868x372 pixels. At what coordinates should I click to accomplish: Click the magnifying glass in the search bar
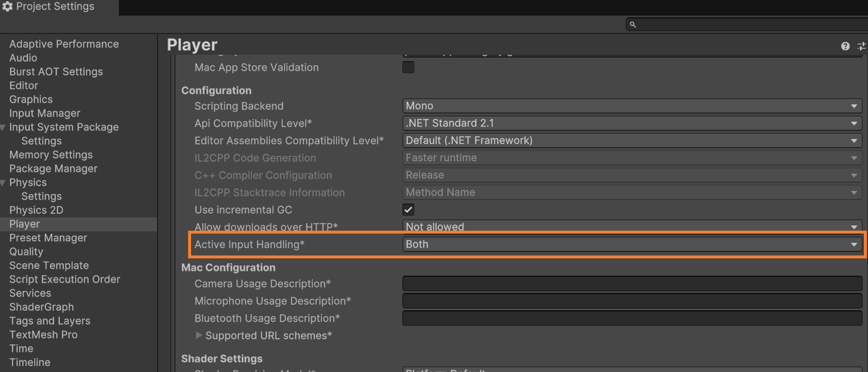coord(632,24)
